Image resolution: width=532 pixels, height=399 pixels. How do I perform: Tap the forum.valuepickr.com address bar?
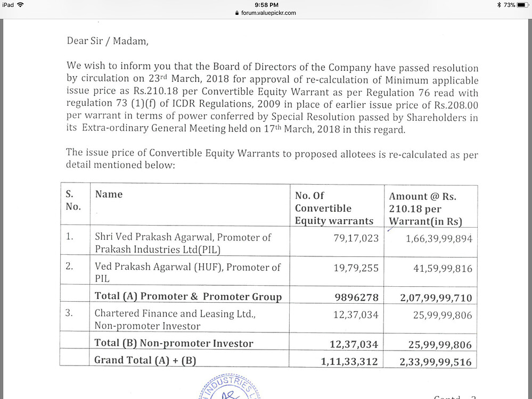[266, 13]
